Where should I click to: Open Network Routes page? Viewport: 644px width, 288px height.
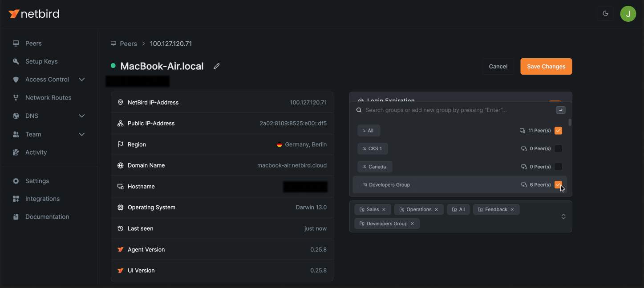(x=48, y=98)
